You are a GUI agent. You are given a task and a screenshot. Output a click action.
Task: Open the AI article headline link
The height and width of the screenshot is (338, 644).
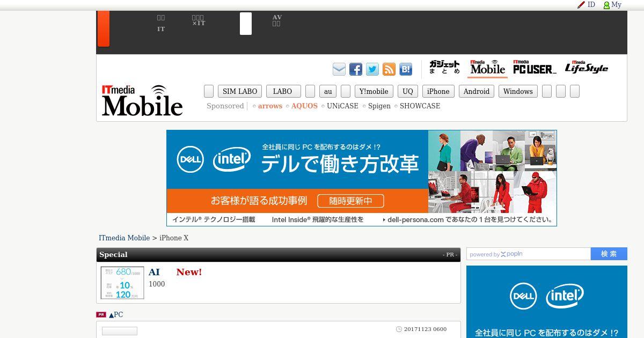[154, 272]
